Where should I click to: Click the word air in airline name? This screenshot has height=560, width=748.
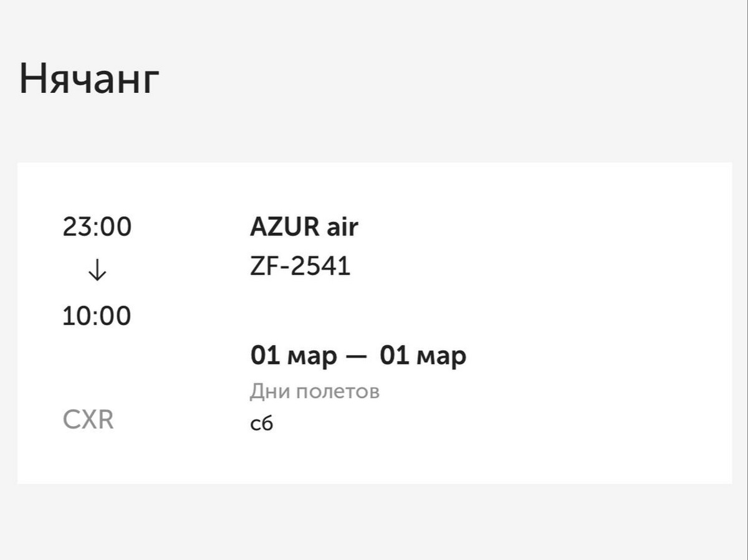click(342, 227)
